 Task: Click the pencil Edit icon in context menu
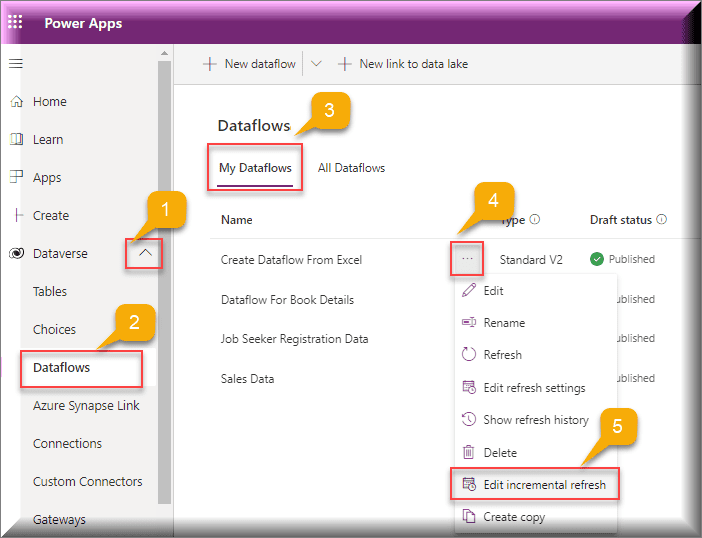[x=469, y=290]
